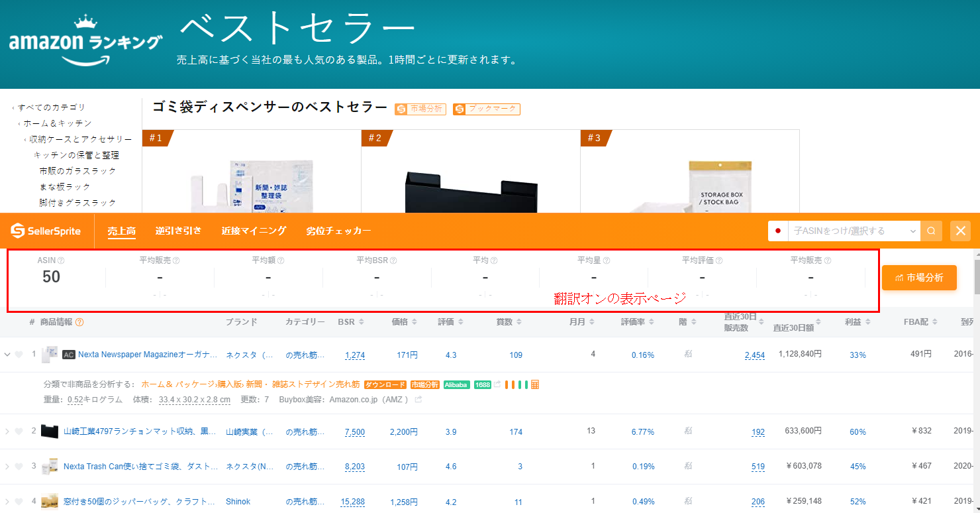Click the ダウンロード badge in the row 1 details
The height and width of the screenshot is (513, 980).
click(x=384, y=384)
